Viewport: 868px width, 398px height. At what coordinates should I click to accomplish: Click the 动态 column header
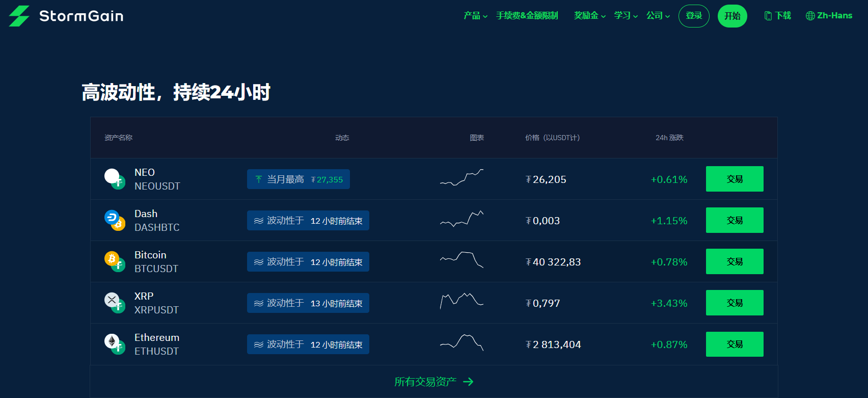pos(342,138)
